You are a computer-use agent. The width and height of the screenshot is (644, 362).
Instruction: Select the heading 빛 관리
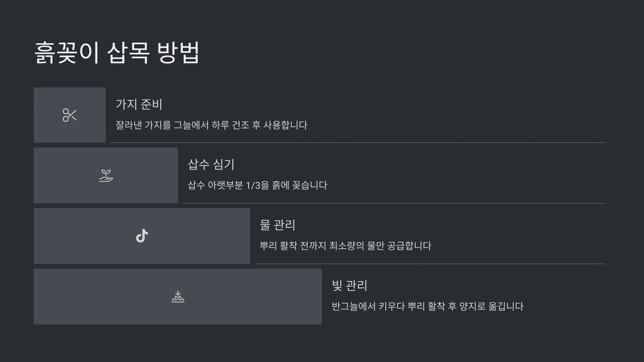[349, 286]
